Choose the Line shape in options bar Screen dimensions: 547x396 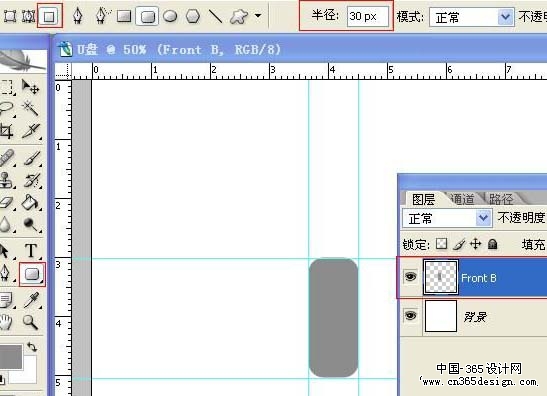pyautogui.click(x=215, y=16)
